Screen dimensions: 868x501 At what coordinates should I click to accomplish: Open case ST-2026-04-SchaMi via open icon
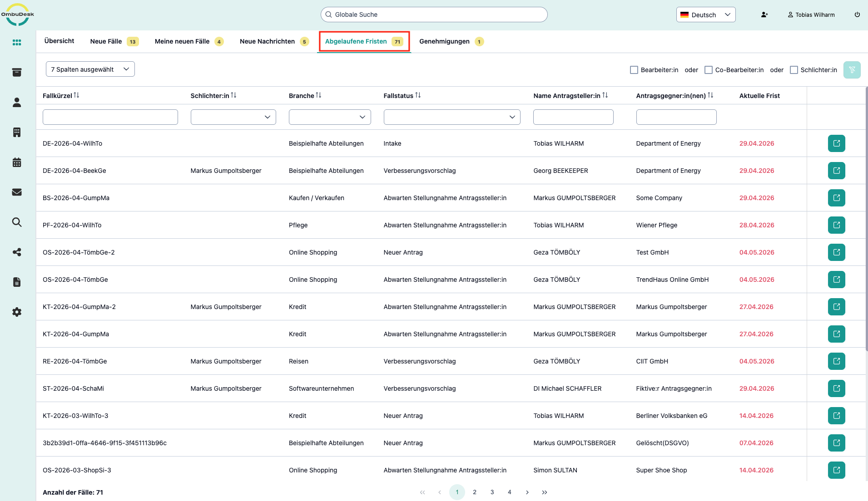(836, 388)
